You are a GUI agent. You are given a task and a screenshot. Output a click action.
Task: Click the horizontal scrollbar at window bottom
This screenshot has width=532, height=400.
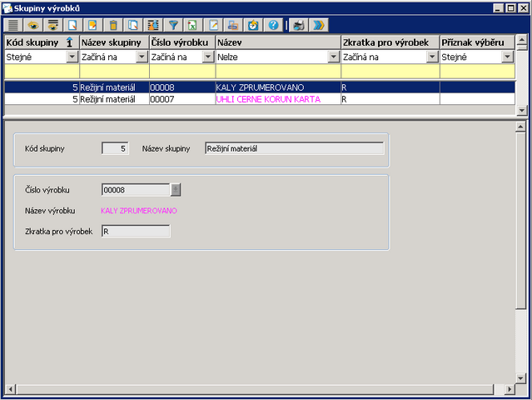pos(258,390)
